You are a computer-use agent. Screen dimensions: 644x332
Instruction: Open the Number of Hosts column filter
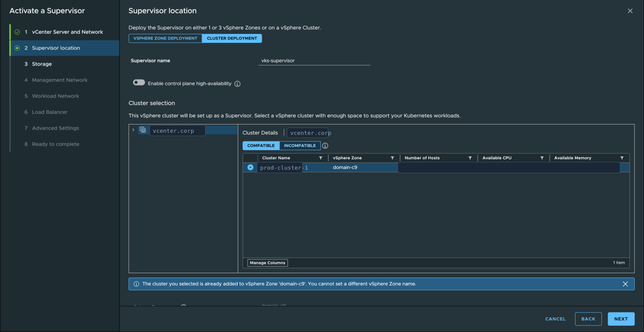pos(470,158)
